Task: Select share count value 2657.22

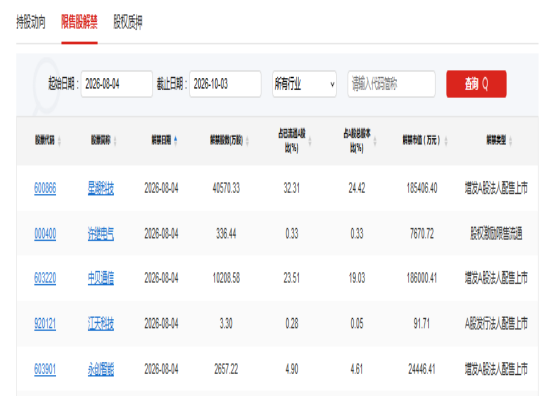Action: pos(226,369)
